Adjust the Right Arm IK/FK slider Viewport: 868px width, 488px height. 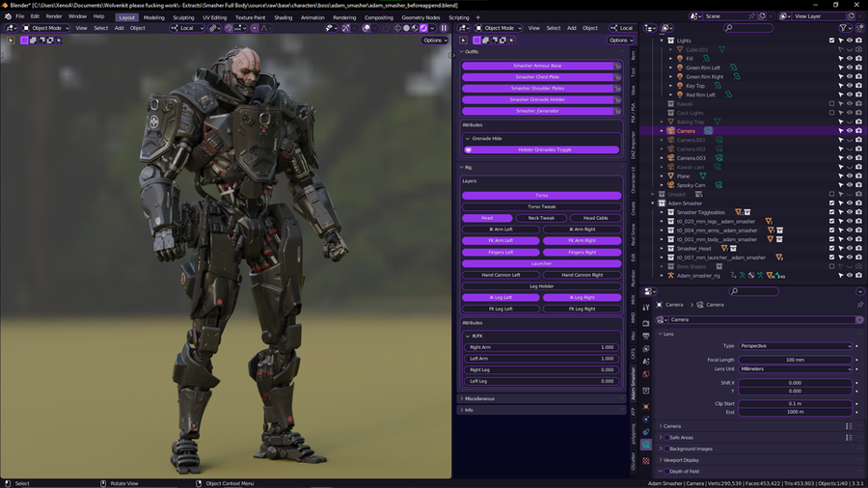(541, 347)
